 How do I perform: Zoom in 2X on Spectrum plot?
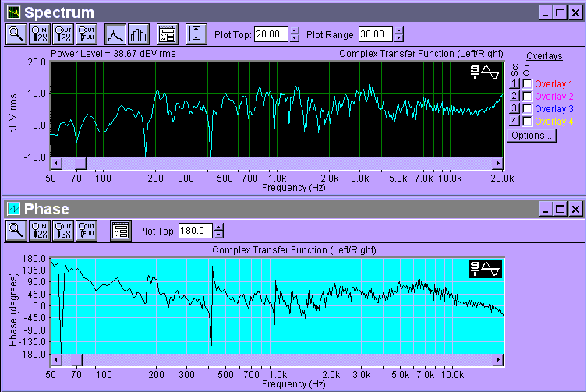pyautogui.click(x=39, y=34)
